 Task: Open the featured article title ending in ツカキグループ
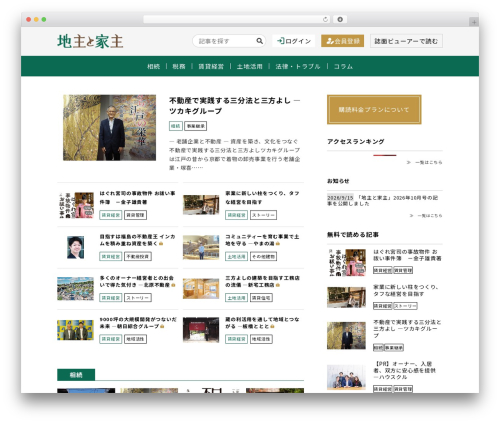[x=234, y=105]
